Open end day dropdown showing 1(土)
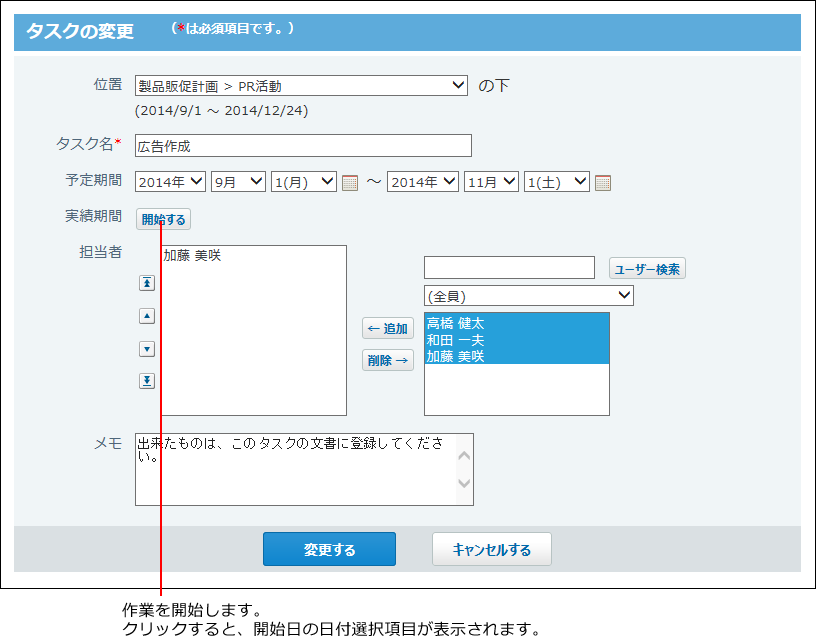 pyautogui.click(x=557, y=182)
